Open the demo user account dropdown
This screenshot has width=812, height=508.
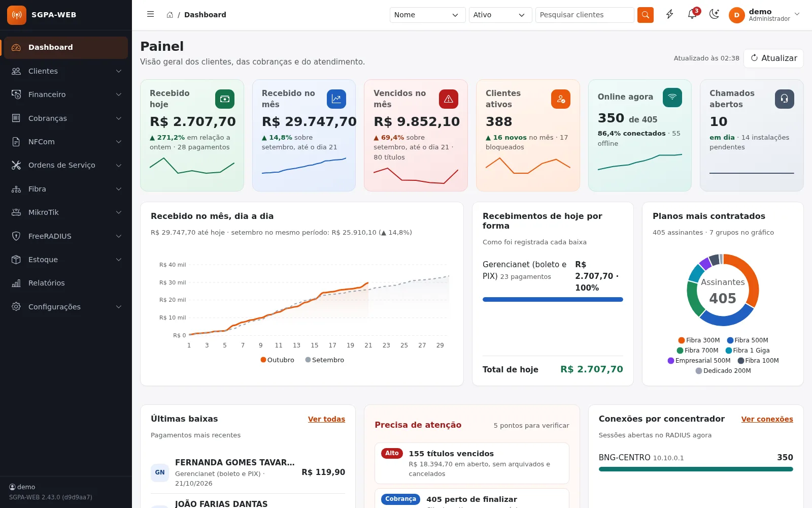click(765, 15)
